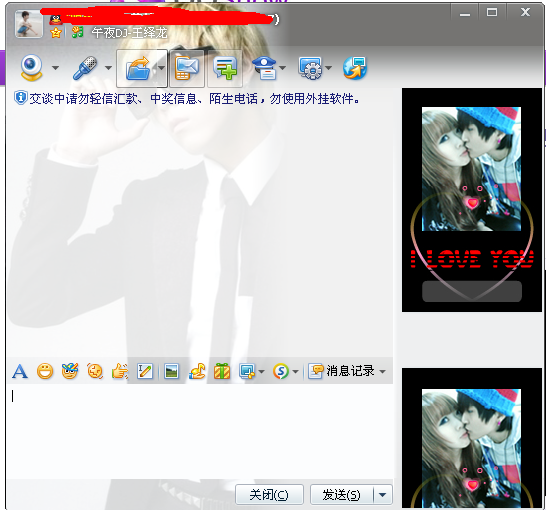Click the pointing hand gesture icon
Image resolution: width=546 pixels, height=510 pixels.
click(x=120, y=371)
